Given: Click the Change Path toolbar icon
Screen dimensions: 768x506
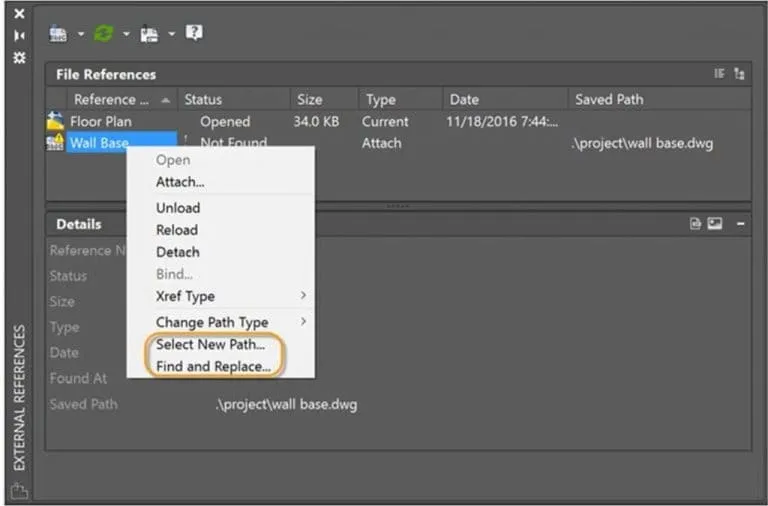Looking at the screenshot, I should pyautogui.click(x=149, y=34).
